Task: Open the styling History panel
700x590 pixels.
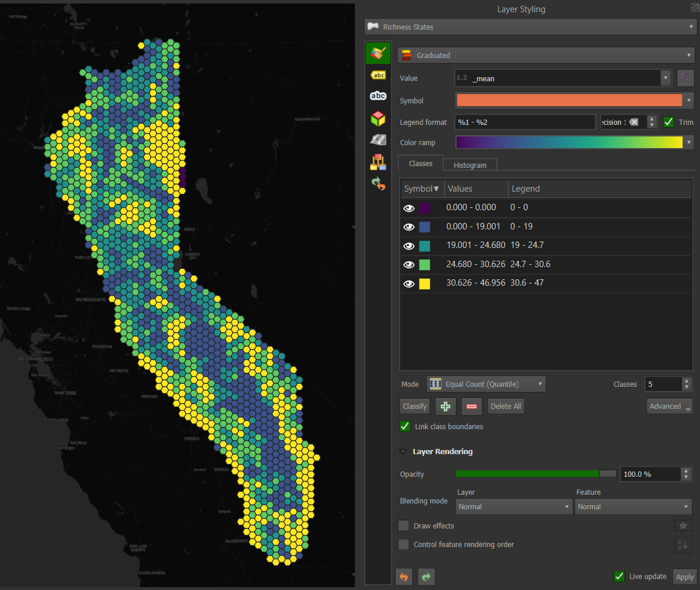Action: coord(378,184)
